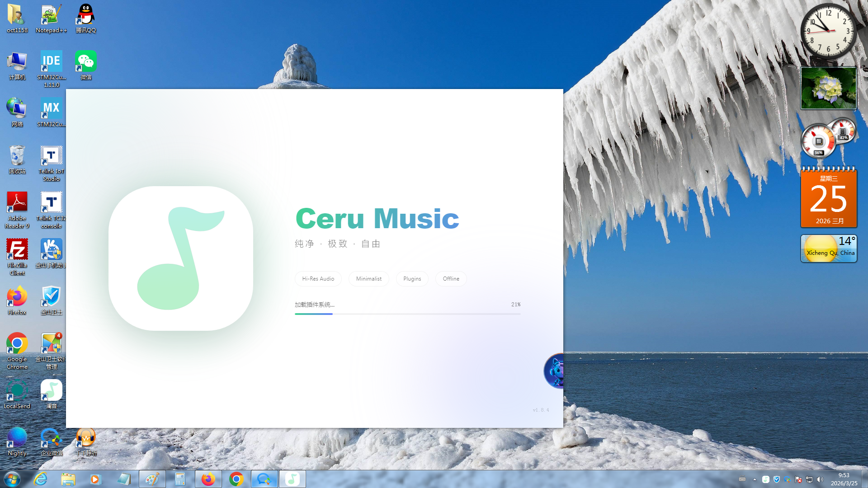Screen dimensions: 868x488
Task: Open the Windows Start menu
Action: click(x=12, y=479)
